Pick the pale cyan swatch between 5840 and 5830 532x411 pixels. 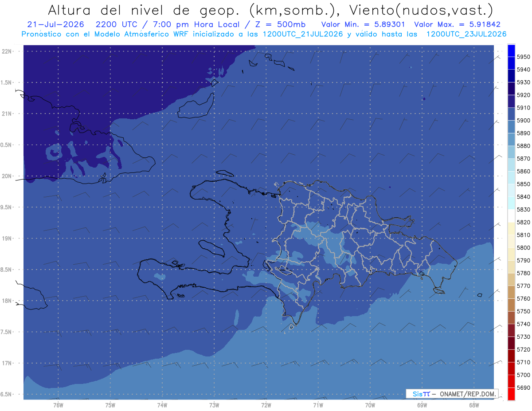[x=511, y=203]
